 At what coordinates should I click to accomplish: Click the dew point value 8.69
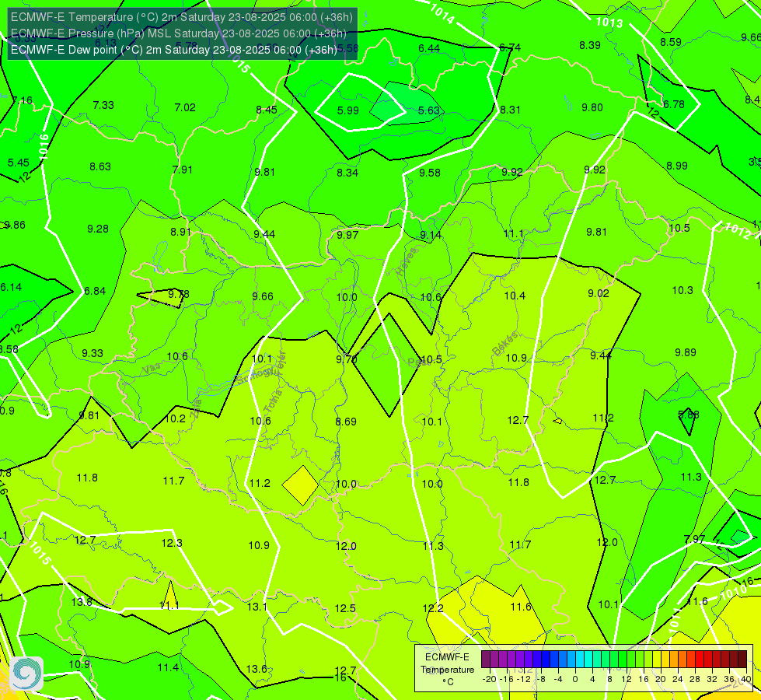[346, 422]
